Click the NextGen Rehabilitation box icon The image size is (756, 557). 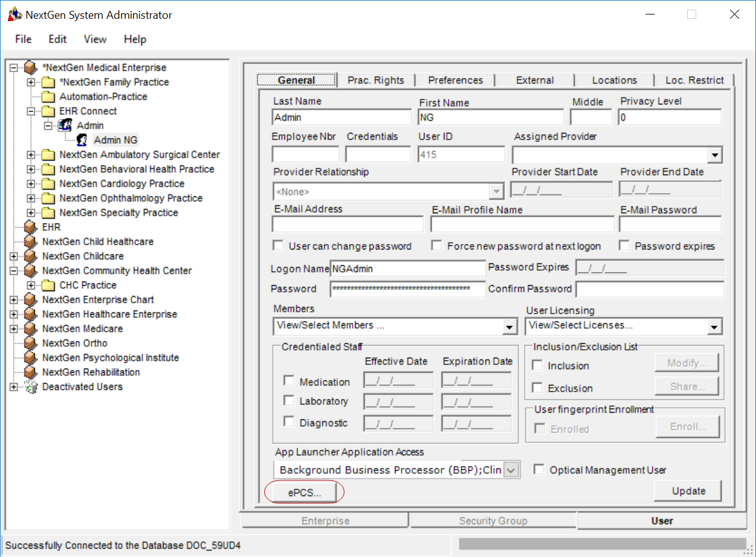coord(30,372)
